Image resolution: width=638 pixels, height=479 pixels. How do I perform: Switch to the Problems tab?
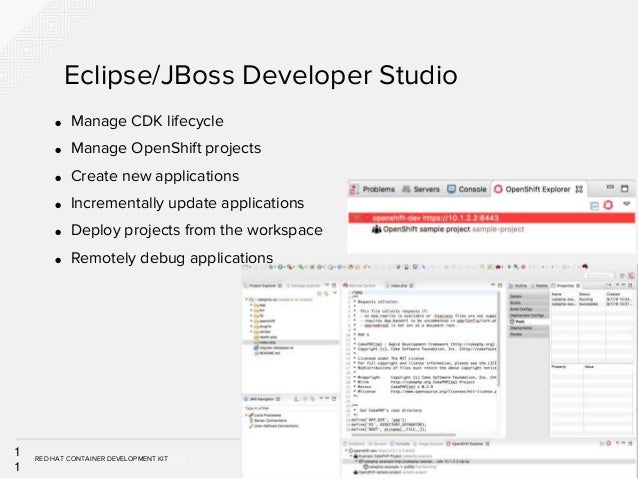point(372,189)
